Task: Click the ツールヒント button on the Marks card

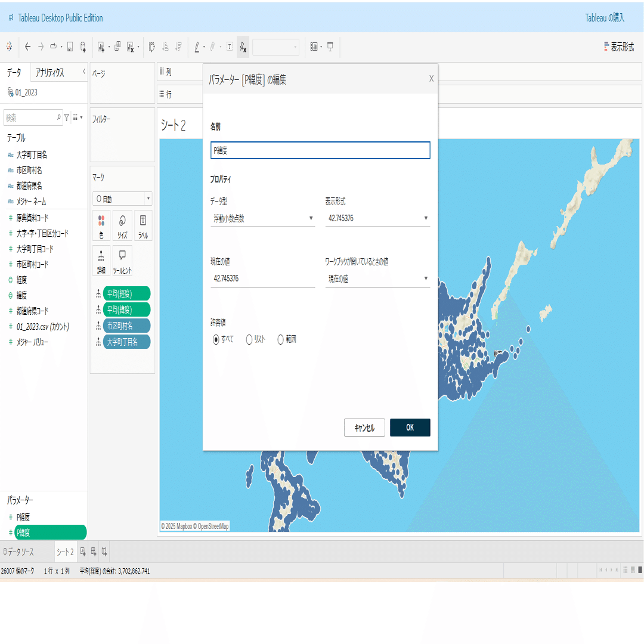Action: tap(122, 260)
